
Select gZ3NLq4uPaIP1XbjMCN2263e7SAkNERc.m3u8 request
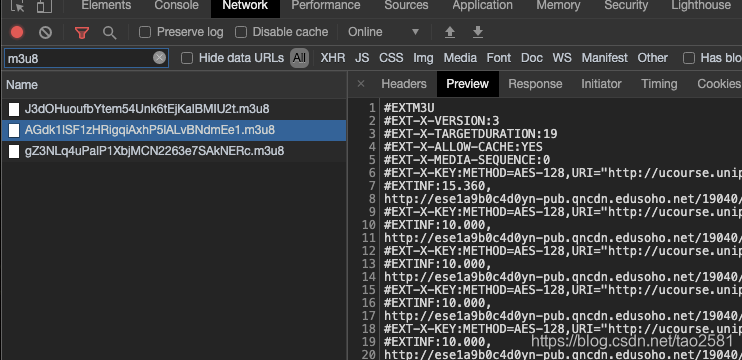[173, 151]
